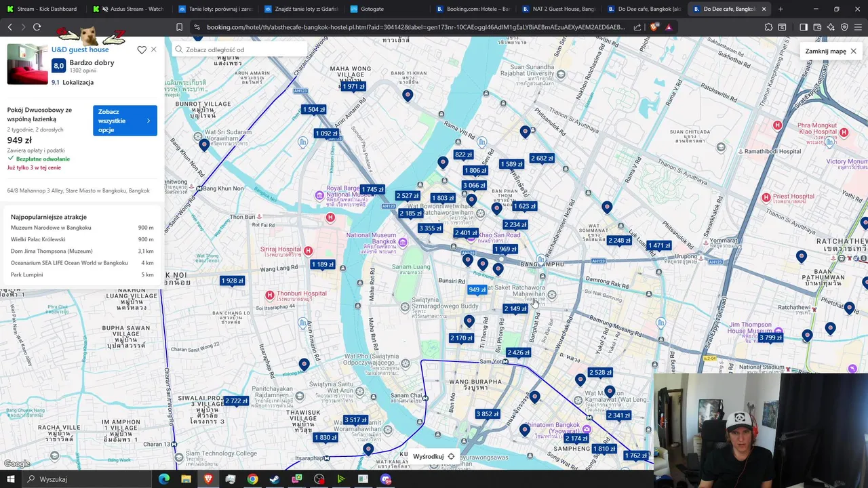Image resolution: width=868 pixels, height=488 pixels.
Task: Select the 3 799 zł price marker
Action: [x=770, y=338]
